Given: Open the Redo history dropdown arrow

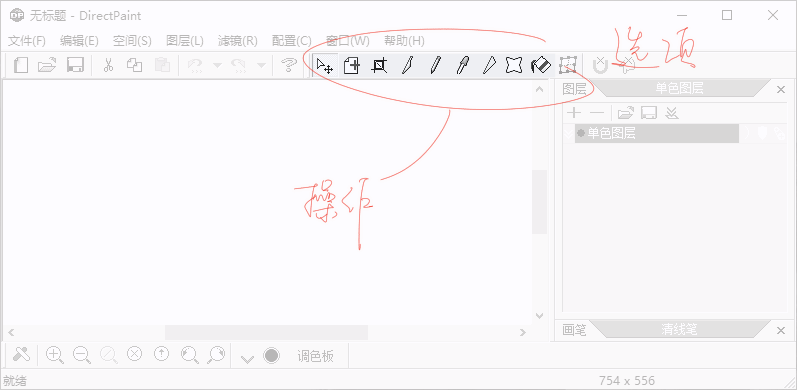Looking at the screenshot, I should (261, 66).
